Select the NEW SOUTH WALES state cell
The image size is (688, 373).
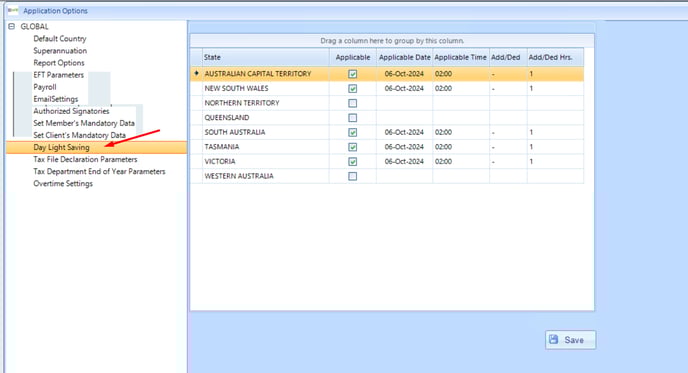265,89
